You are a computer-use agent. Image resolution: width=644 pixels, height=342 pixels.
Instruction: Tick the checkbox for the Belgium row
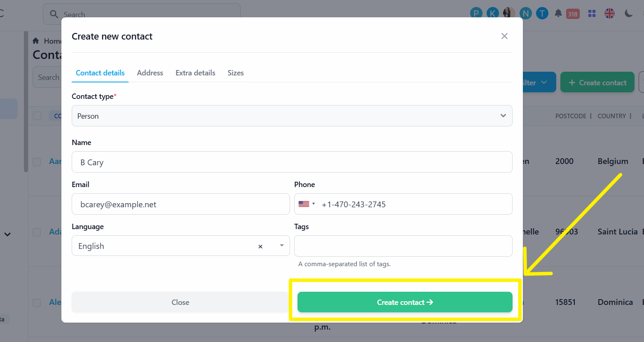[x=37, y=162]
